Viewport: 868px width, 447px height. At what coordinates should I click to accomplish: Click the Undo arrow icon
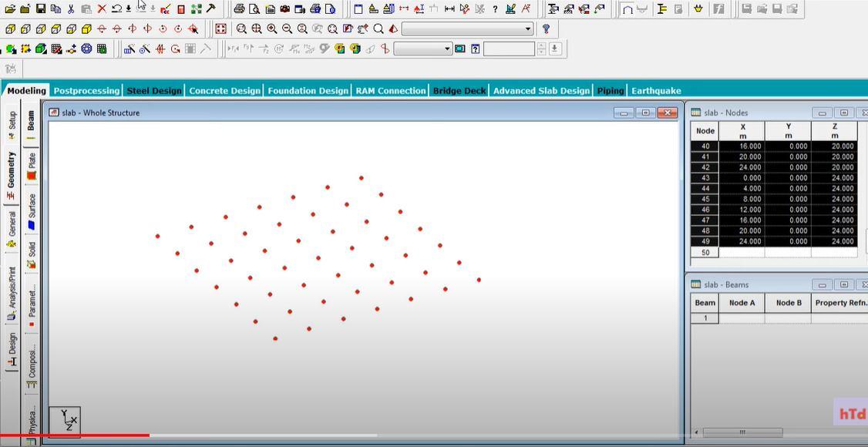coord(116,8)
